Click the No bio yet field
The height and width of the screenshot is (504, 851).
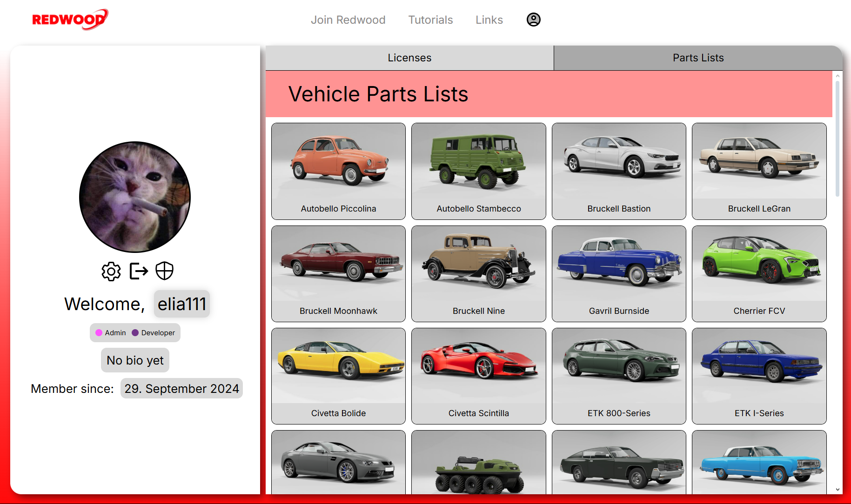pos(135,360)
